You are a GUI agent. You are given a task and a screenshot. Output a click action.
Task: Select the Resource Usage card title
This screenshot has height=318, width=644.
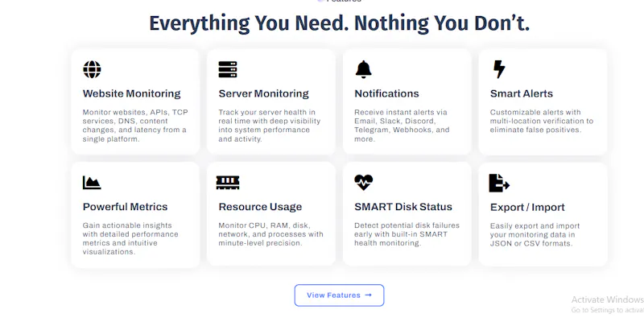[260, 207]
